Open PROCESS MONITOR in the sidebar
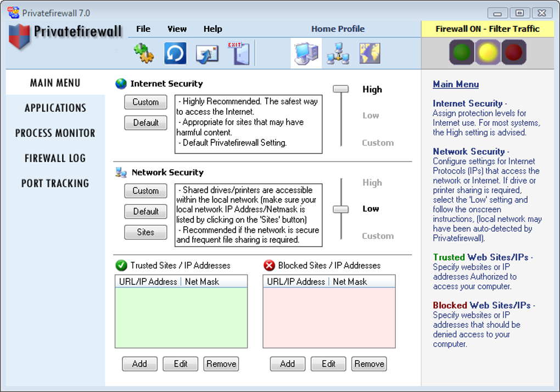560x392 pixels. pos(55,133)
